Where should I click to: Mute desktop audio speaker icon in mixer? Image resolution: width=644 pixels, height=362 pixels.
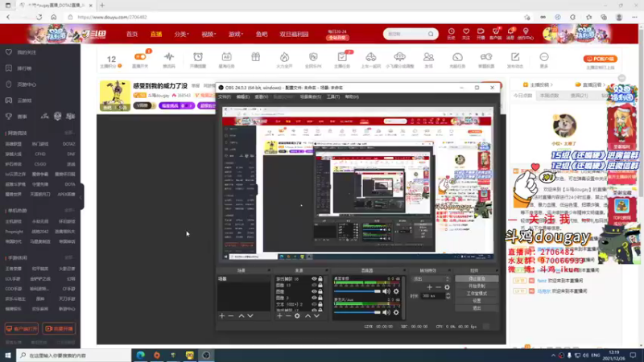386,291
